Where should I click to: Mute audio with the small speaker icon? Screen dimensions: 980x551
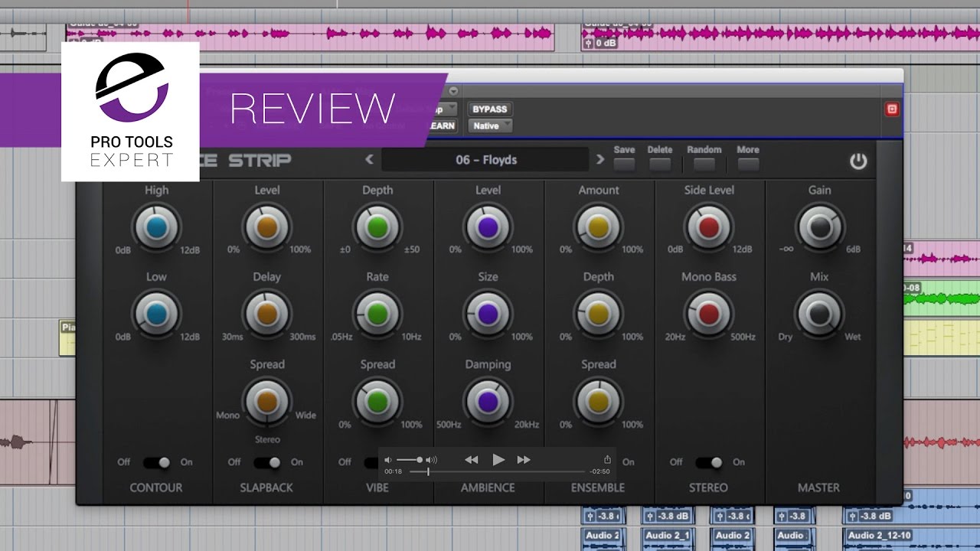pyautogui.click(x=388, y=460)
